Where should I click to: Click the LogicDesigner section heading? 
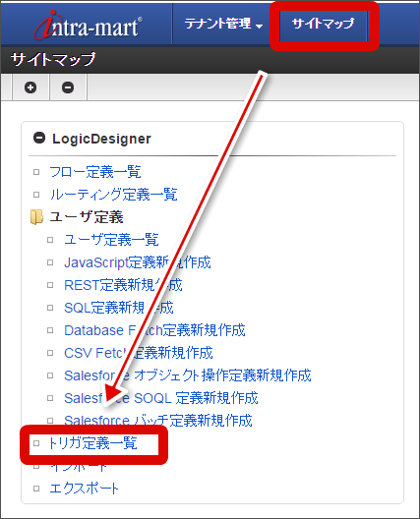click(101, 139)
